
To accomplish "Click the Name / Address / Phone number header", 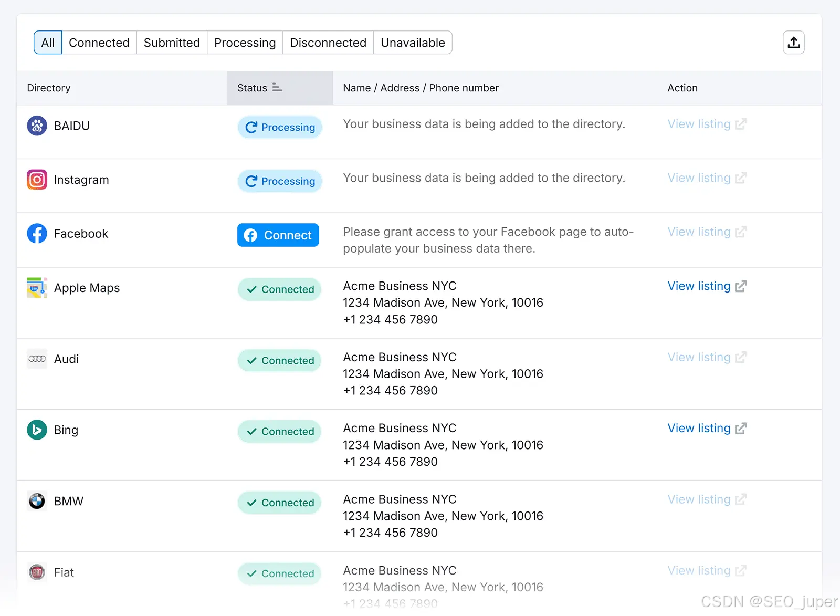I will pos(421,88).
